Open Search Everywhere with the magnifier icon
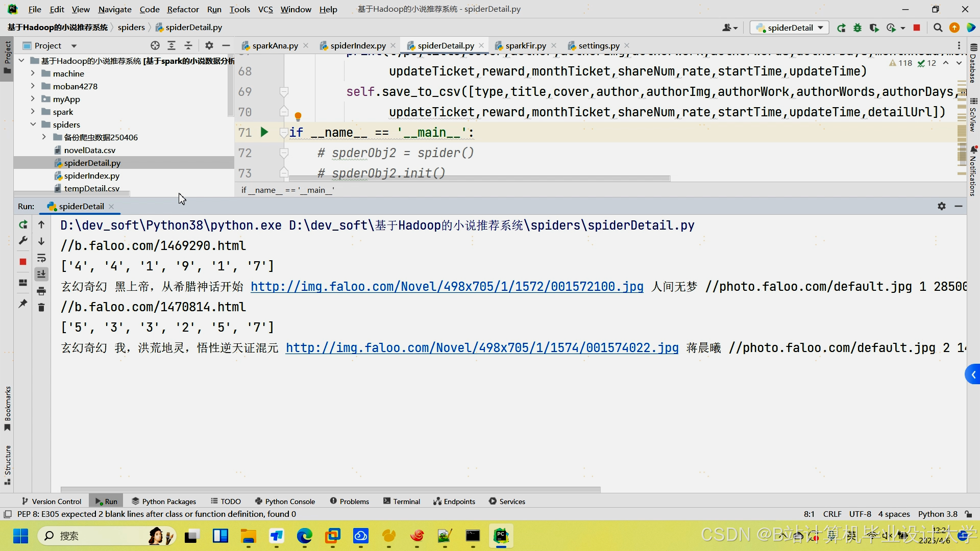Screen dimensions: 980x551 click(938, 28)
